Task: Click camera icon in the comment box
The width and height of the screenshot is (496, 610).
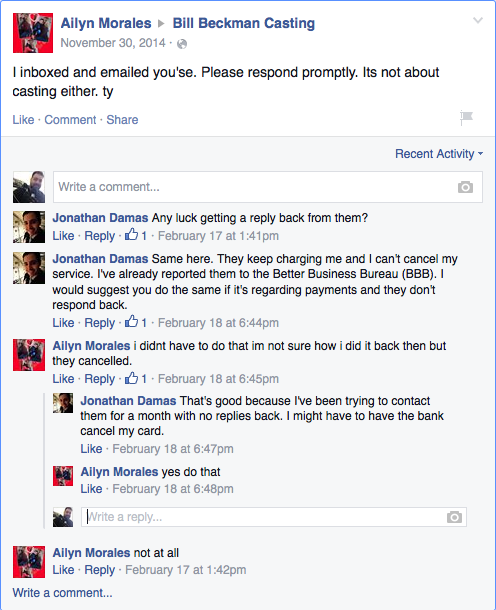Action: click(x=465, y=187)
